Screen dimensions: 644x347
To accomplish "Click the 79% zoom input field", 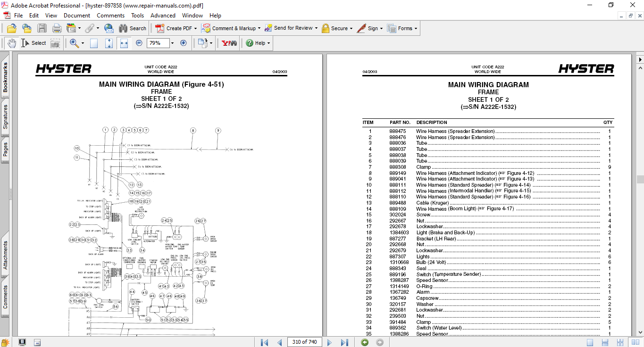I will click(158, 43).
